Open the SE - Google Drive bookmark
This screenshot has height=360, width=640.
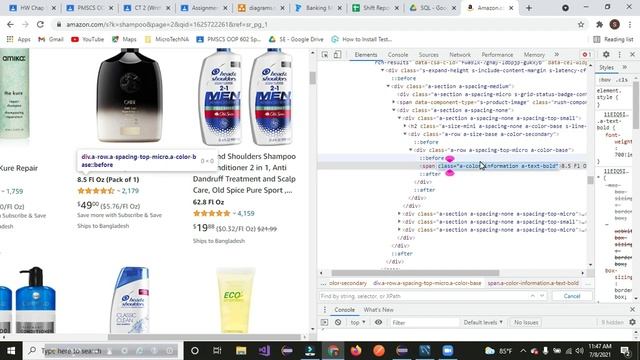click(296, 39)
